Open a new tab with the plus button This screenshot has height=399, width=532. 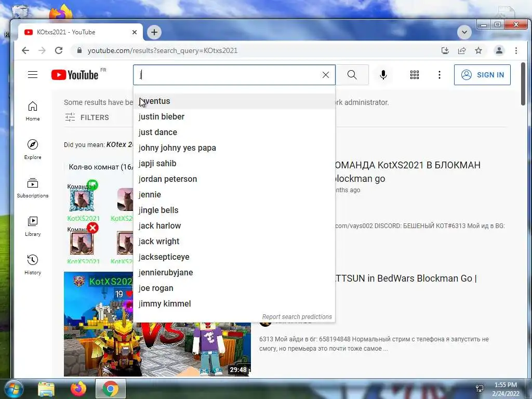click(x=154, y=32)
